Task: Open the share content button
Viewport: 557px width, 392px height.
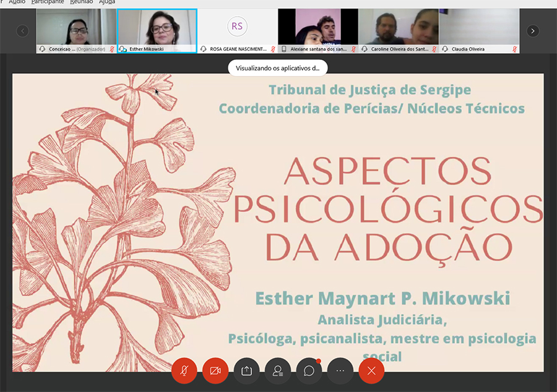Action: [246, 370]
